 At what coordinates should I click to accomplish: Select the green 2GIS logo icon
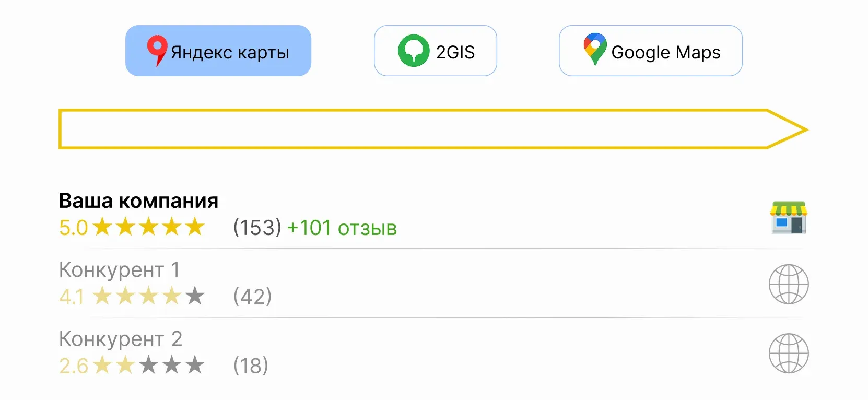click(414, 50)
